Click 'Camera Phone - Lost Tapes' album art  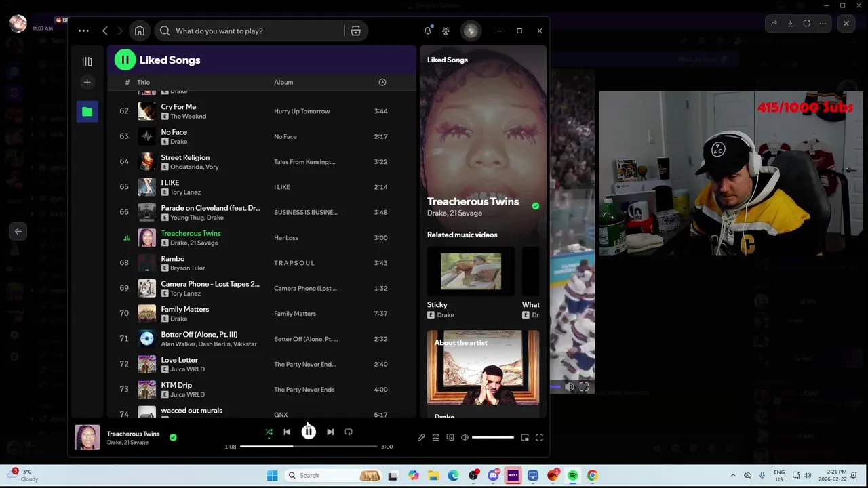pos(146,288)
